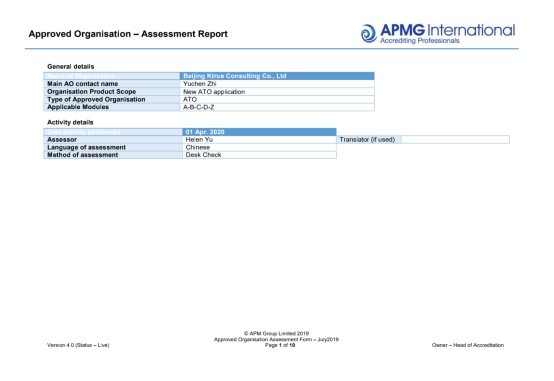Click the 'Assessor' label
The height and width of the screenshot is (381, 554).
pos(62,140)
